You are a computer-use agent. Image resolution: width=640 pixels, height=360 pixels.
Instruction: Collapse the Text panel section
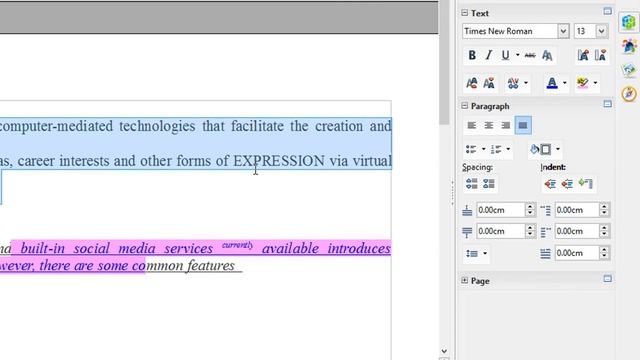(464, 13)
